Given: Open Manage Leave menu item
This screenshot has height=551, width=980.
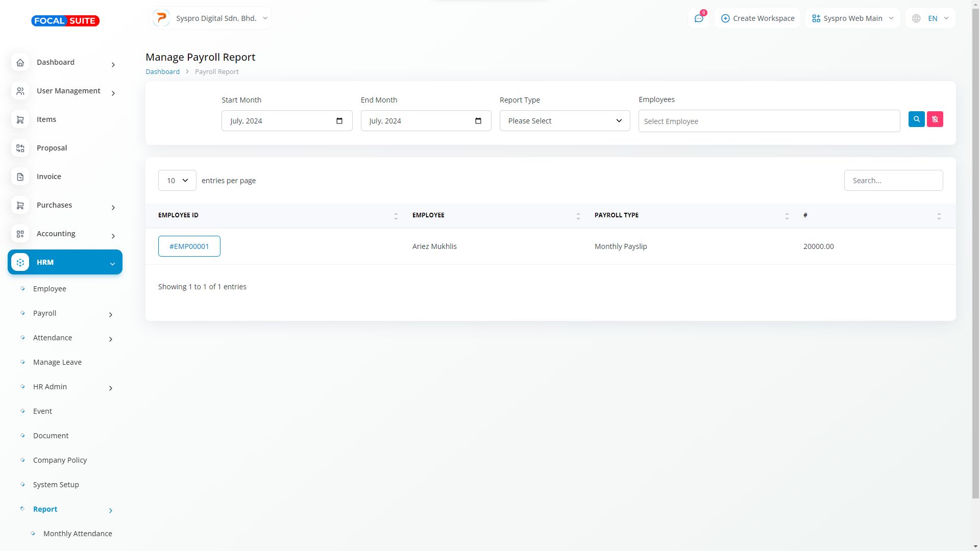Looking at the screenshot, I should click(x=57, y=362).
